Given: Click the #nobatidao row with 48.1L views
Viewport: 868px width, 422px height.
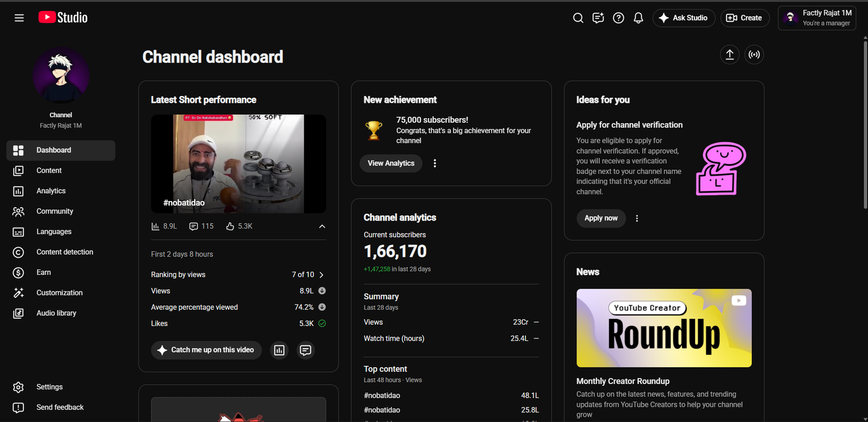Looking at the screenshot, I should tap(451, 396).
